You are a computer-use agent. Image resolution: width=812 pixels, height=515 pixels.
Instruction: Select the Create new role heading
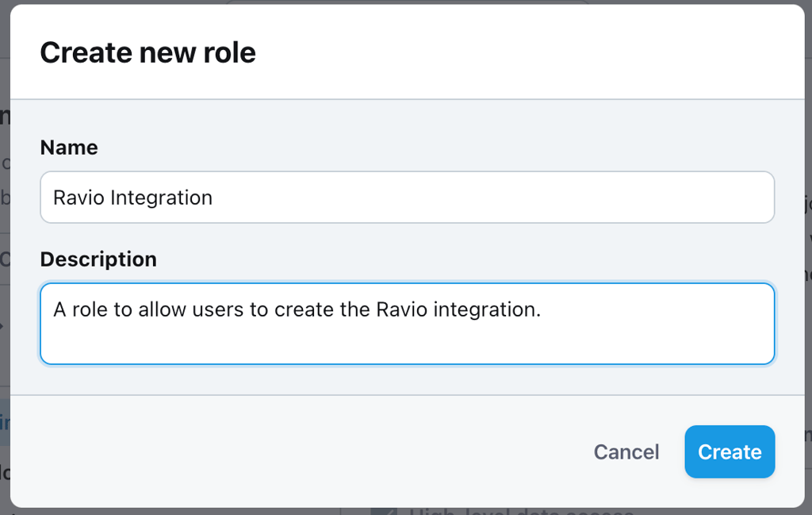(x=148, y=53)
